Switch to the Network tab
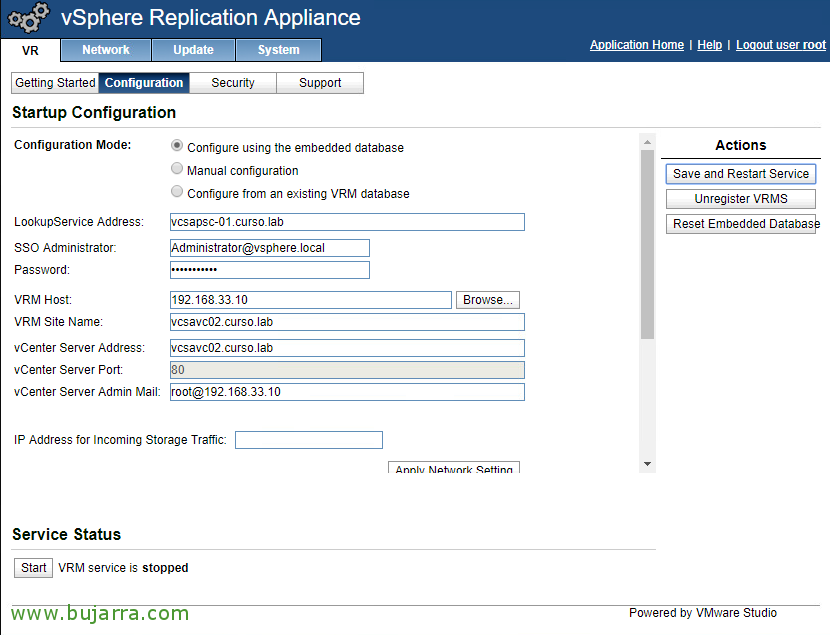 (106, 50)
